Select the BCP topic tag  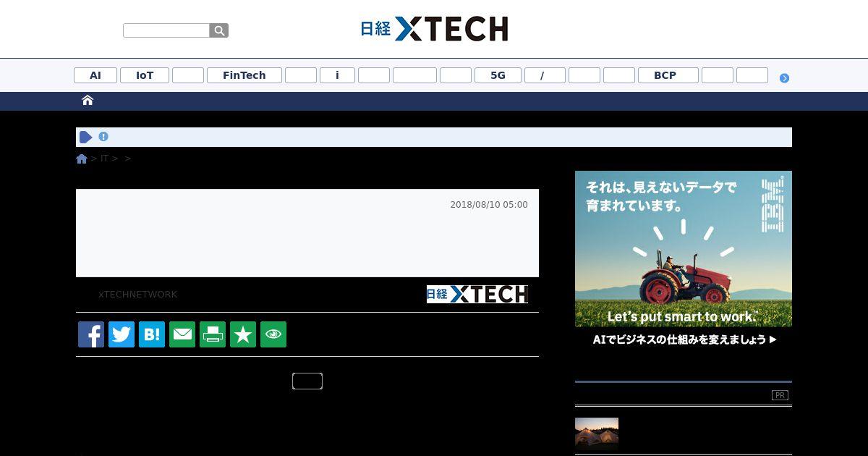668,75
